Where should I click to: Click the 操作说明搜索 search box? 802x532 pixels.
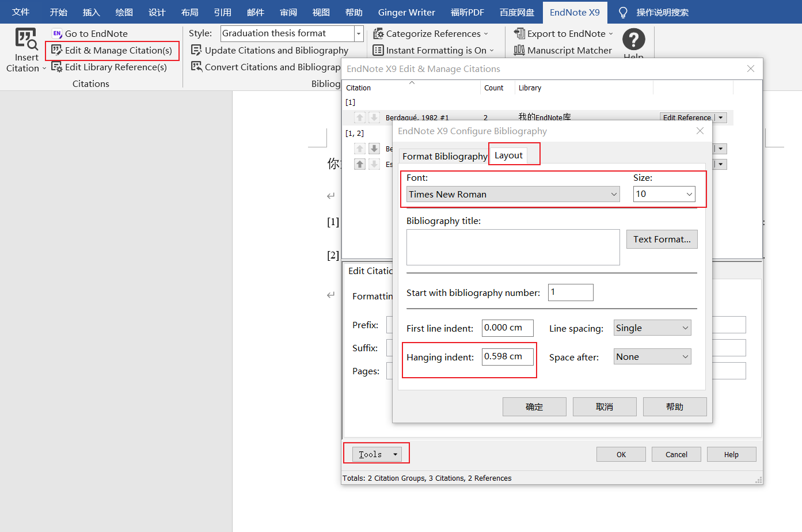[662, 12]
